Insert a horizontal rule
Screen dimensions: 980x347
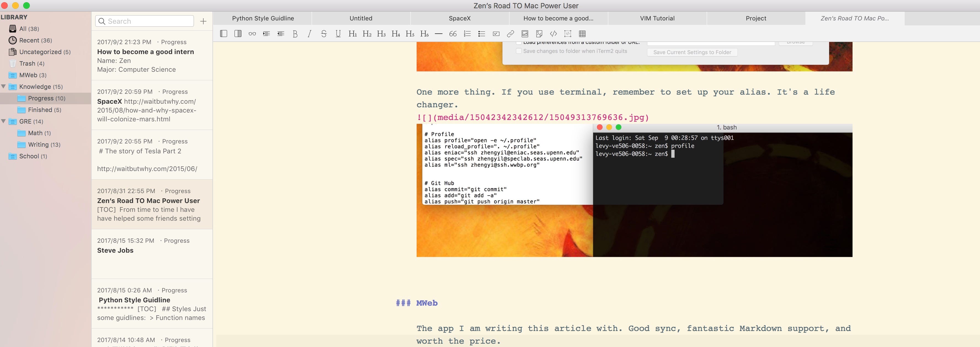tap(439, 34)
